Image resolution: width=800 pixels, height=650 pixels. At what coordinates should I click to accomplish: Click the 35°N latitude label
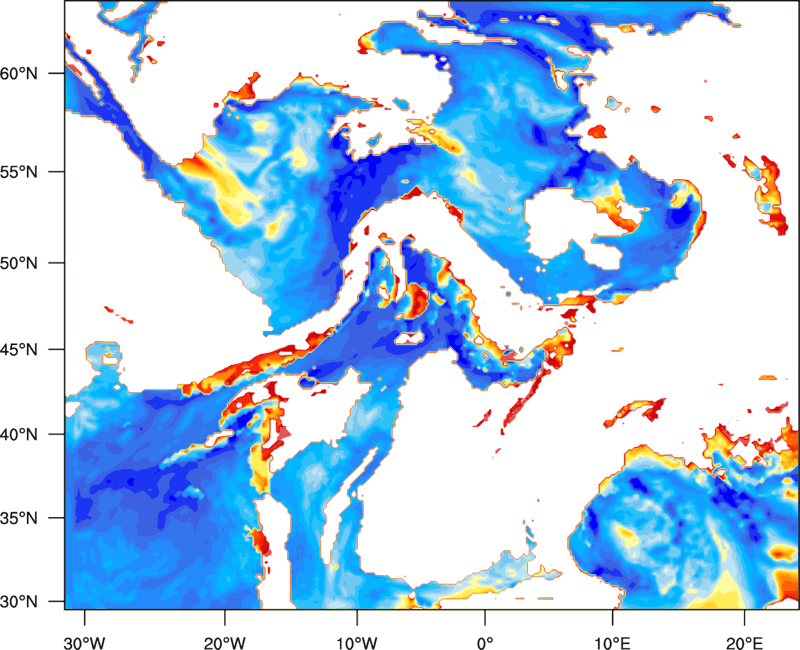(x=19, y=518)
